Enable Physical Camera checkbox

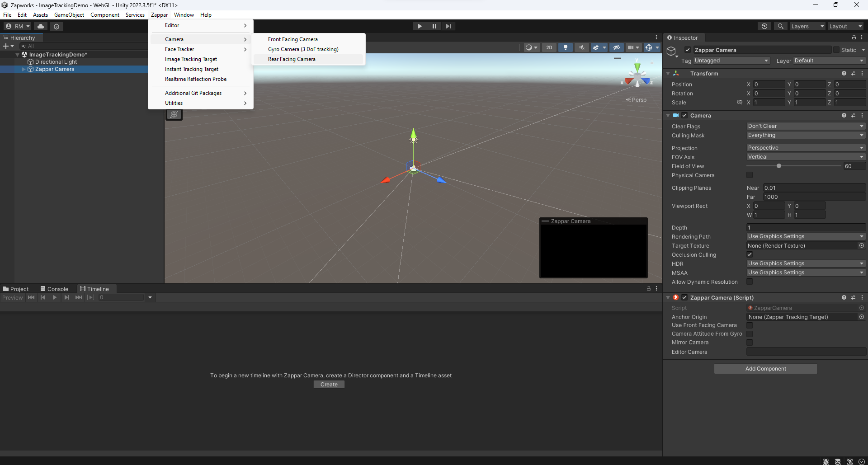point(750,175)
